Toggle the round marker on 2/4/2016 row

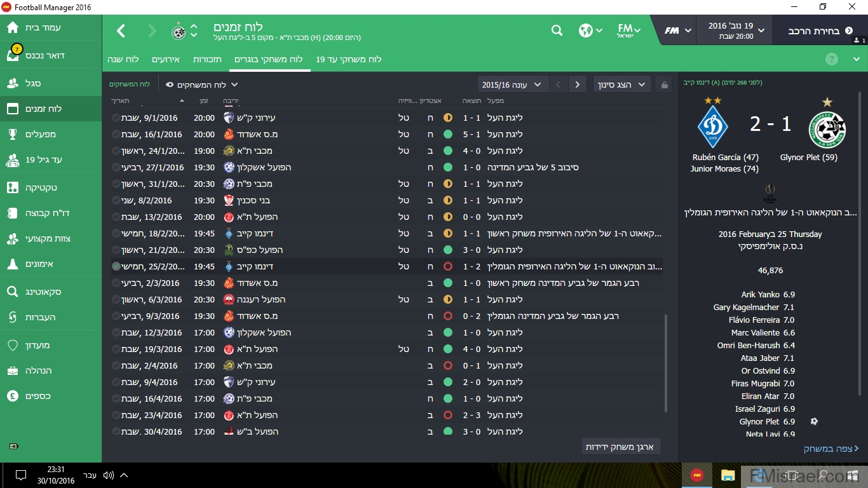point(116,365)
